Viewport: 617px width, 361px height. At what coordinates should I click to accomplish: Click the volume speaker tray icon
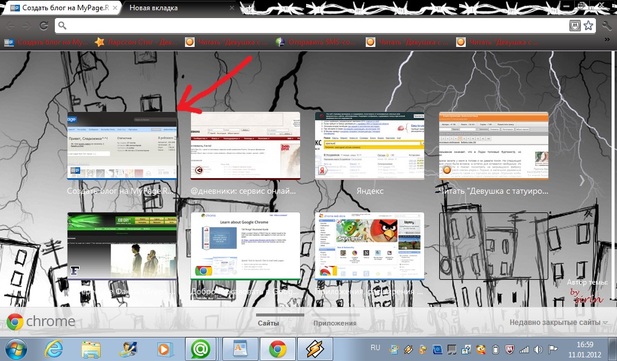[538, 349]
